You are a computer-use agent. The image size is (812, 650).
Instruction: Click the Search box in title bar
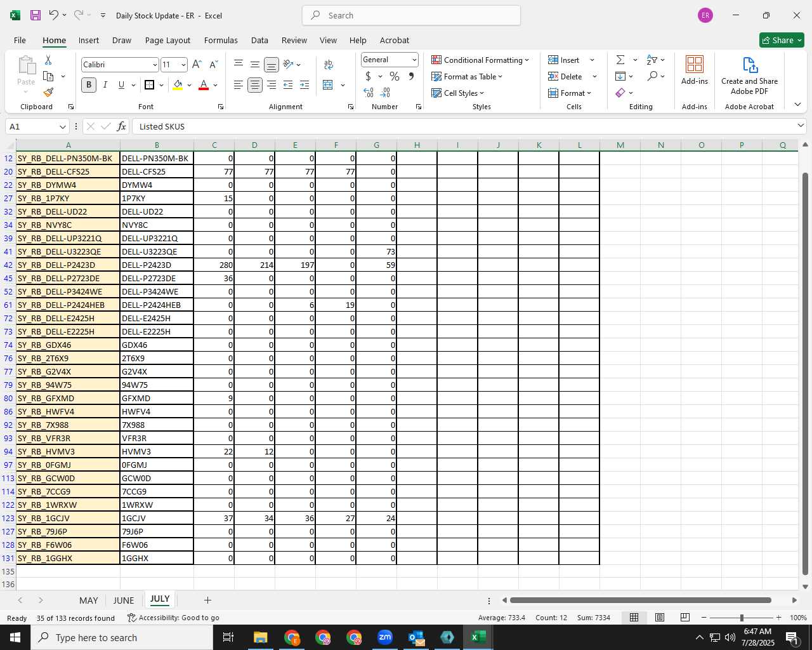tap(411, 15)
